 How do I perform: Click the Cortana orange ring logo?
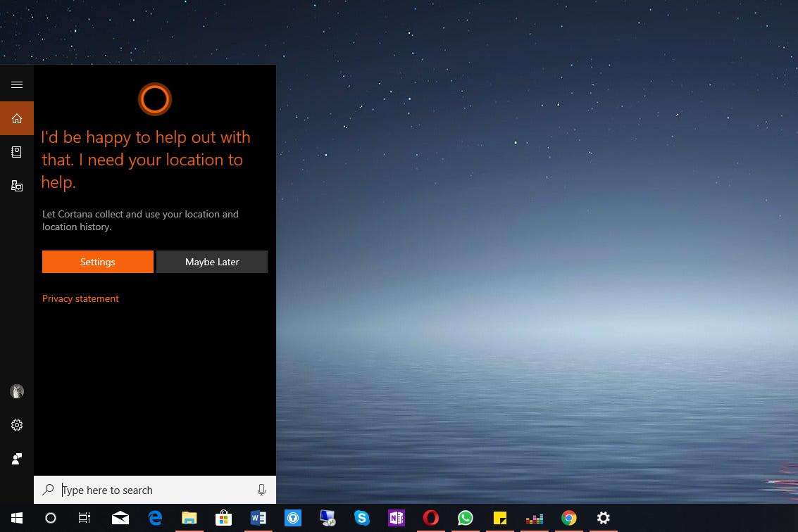[x=155, y=99]
